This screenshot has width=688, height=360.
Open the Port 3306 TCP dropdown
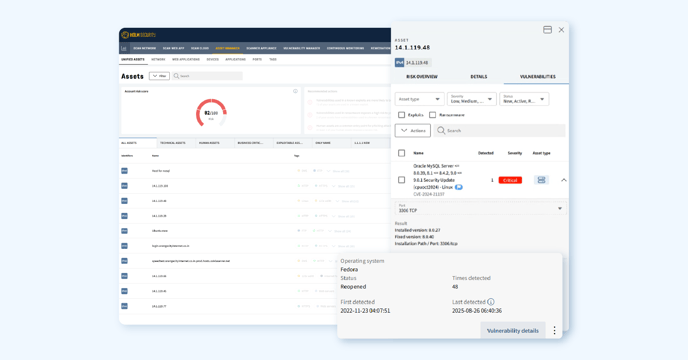pyautogui.click(x=481, y=208)
